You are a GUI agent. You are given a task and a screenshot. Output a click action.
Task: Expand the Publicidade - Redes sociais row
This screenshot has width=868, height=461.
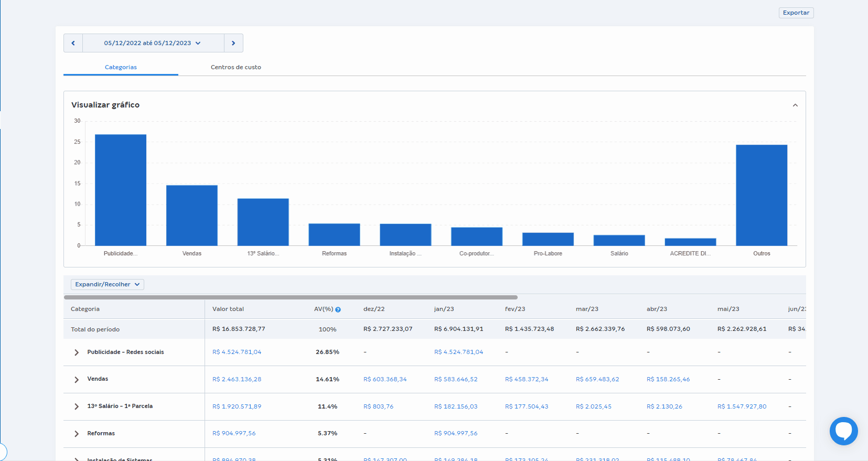click(77, 352)
